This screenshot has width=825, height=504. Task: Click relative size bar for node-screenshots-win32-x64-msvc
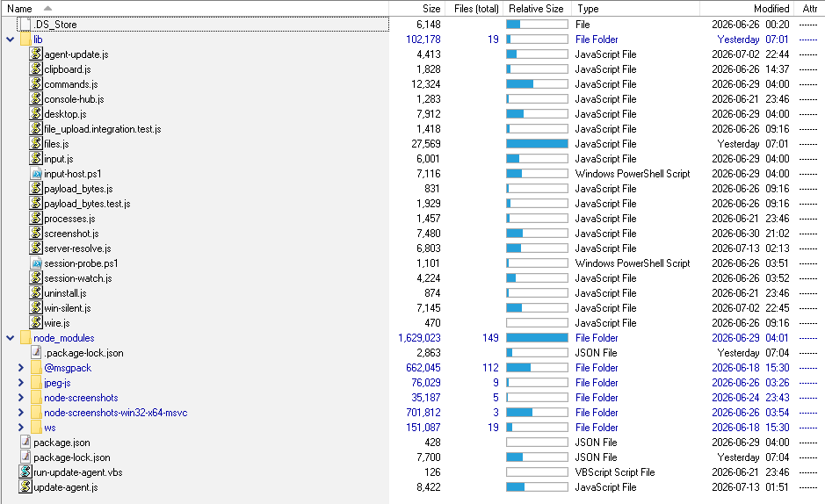tap(537, 413)
